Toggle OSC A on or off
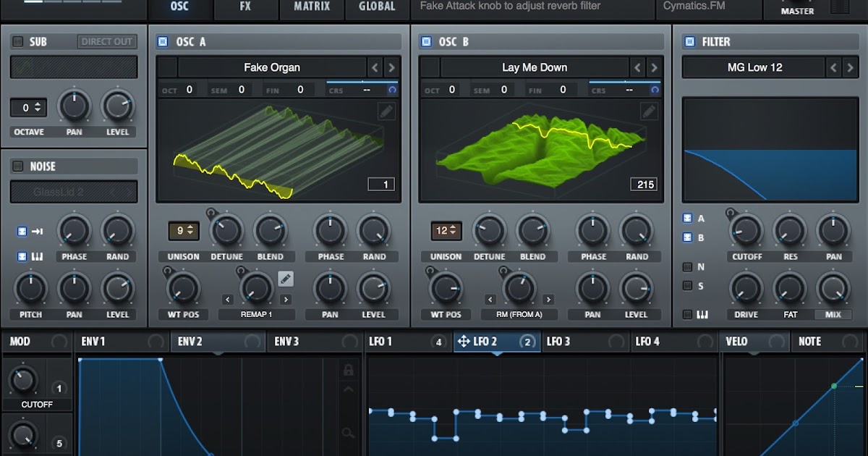 (x=163, y=42)
